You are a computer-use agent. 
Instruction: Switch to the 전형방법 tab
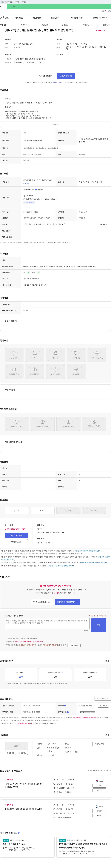click(x=86, y=25)
